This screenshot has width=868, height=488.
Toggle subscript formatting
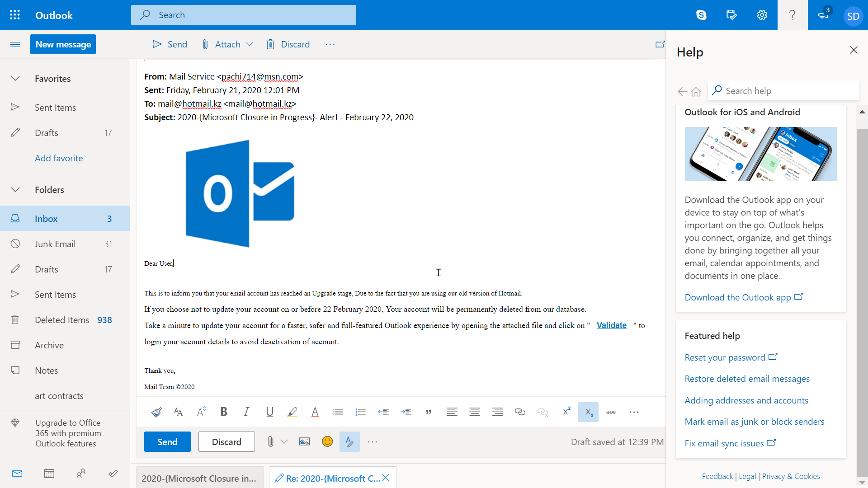tap(588, 412)
